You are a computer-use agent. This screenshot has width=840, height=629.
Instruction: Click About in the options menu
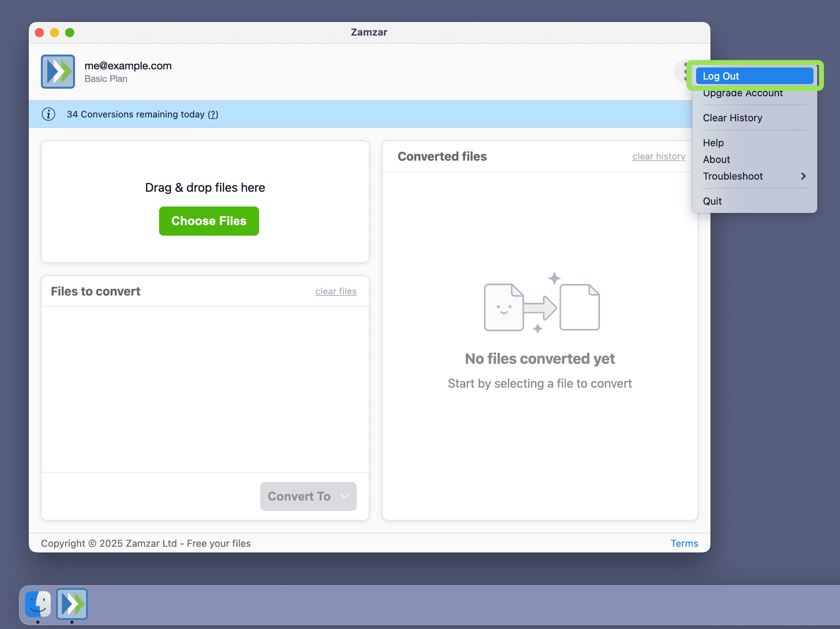716,160
